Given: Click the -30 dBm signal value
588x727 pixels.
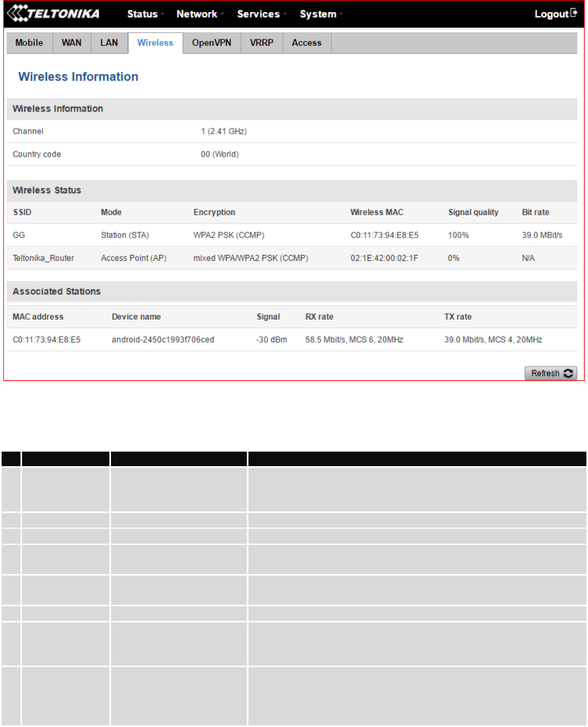Looking at the screenshot, I should coord(272,340).
